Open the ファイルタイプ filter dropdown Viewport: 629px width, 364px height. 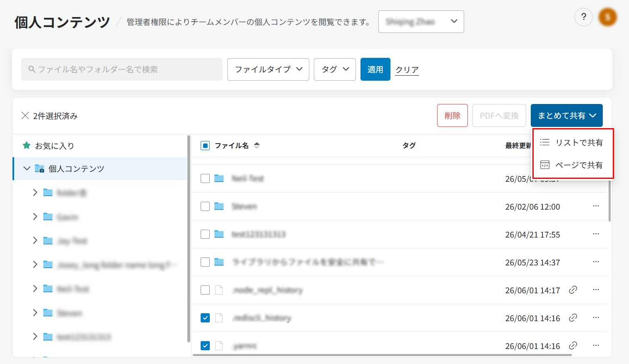click(268, 69)
